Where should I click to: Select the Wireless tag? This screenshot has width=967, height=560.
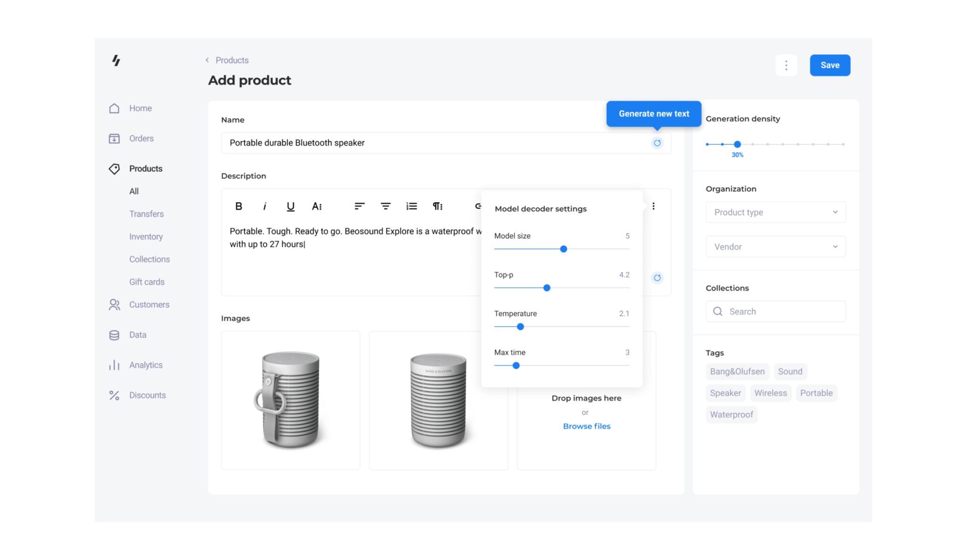coord(770,393)
